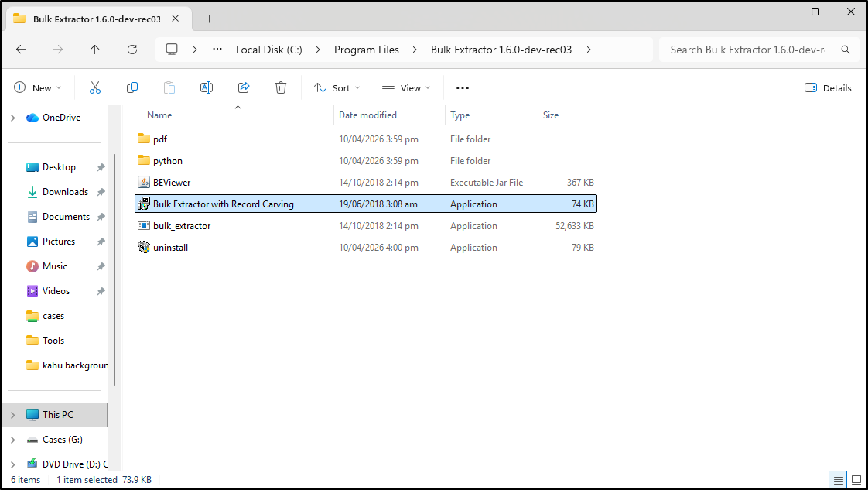
Task: Open See more toolbar options menu
Action: [x=462, y=87]
